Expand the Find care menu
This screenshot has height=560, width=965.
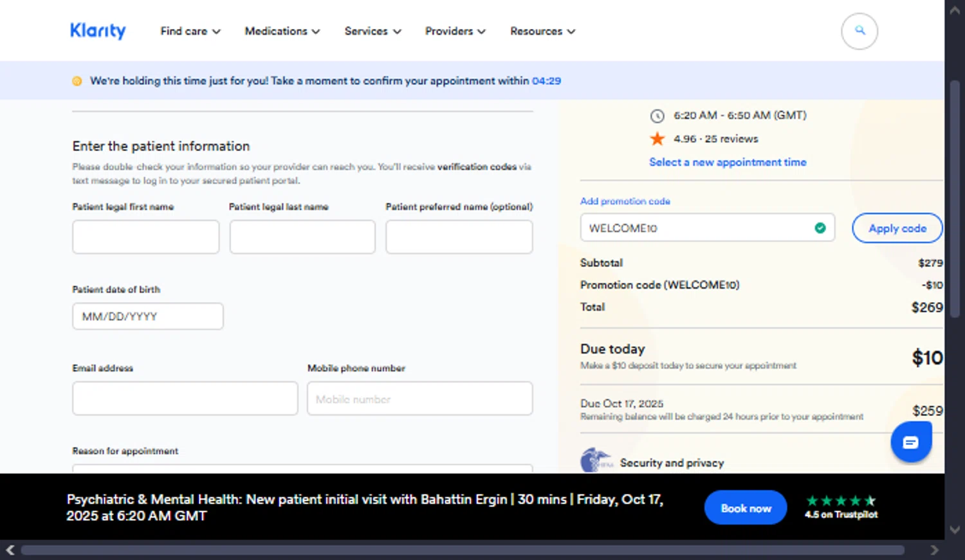[190, 31]
